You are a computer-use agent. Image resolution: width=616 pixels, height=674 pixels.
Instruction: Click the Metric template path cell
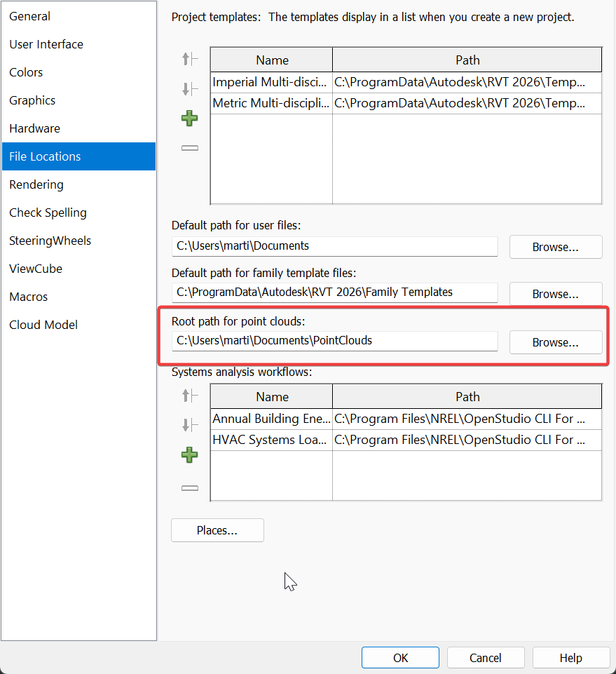(467, 103)
